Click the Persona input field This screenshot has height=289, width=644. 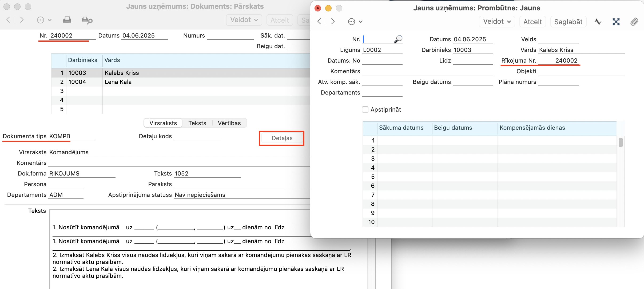[x=66, y=184]
